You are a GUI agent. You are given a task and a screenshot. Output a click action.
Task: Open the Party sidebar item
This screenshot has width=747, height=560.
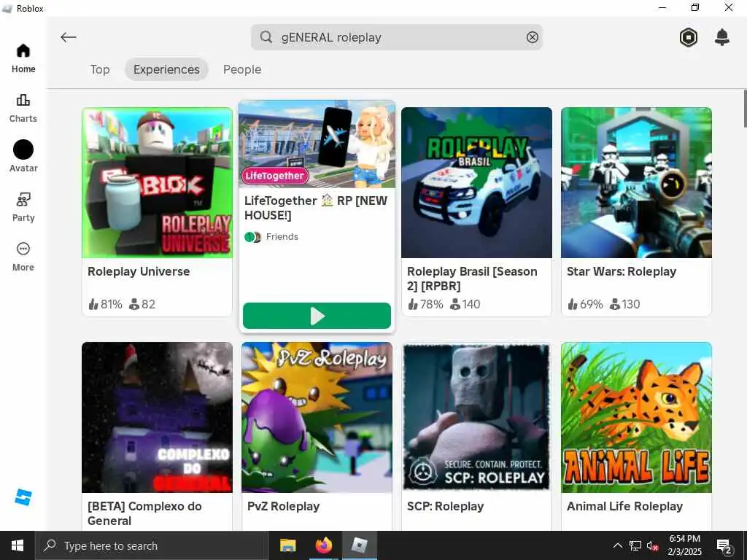tap(23, 207)
